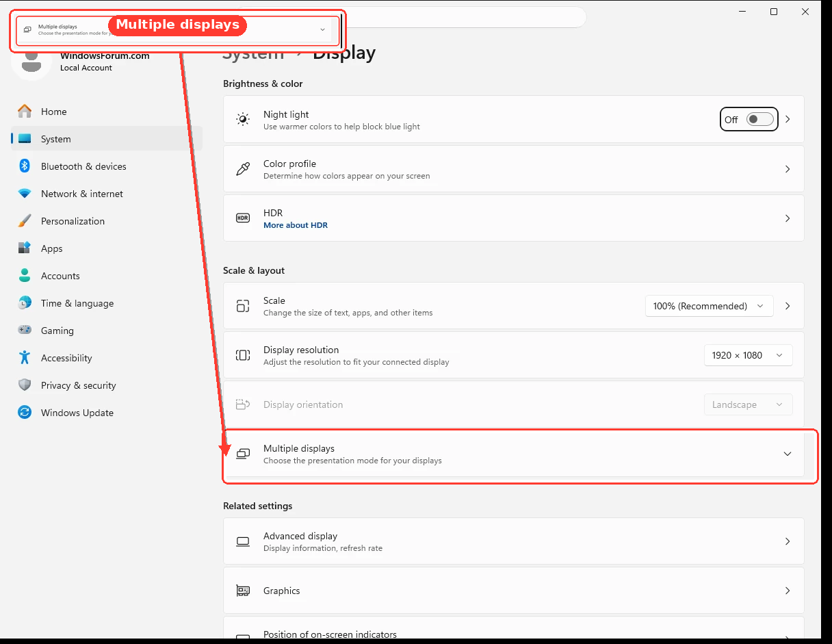The height and width of the screenshot is (644, 832).
Task: Open the Graphics settings row
Action: [513, 591]
